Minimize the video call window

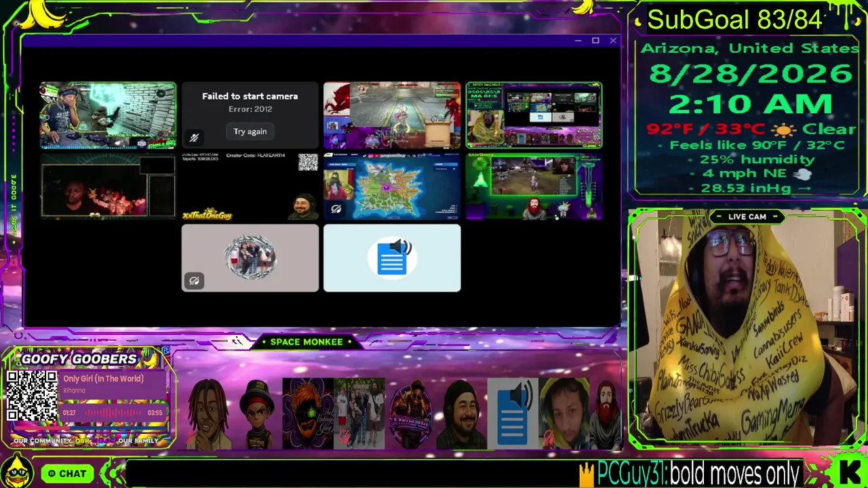[x=578, y=41]
